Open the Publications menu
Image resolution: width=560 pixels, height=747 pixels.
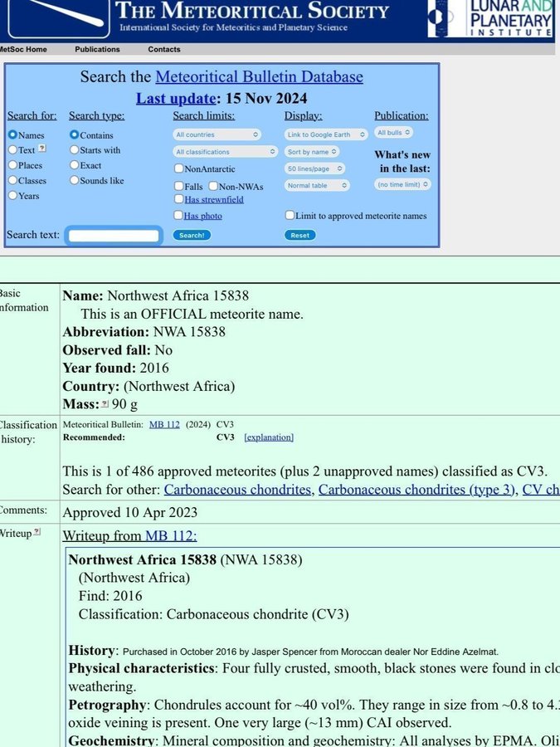pos(97,50)
